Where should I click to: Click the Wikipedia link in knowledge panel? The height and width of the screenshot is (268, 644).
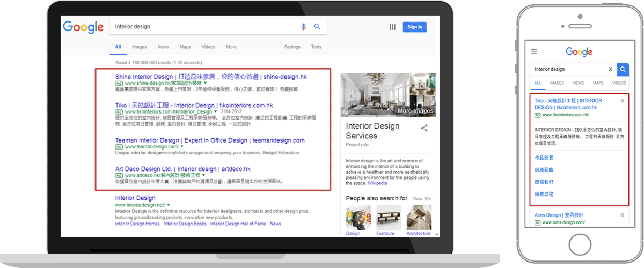click(377, 183)
